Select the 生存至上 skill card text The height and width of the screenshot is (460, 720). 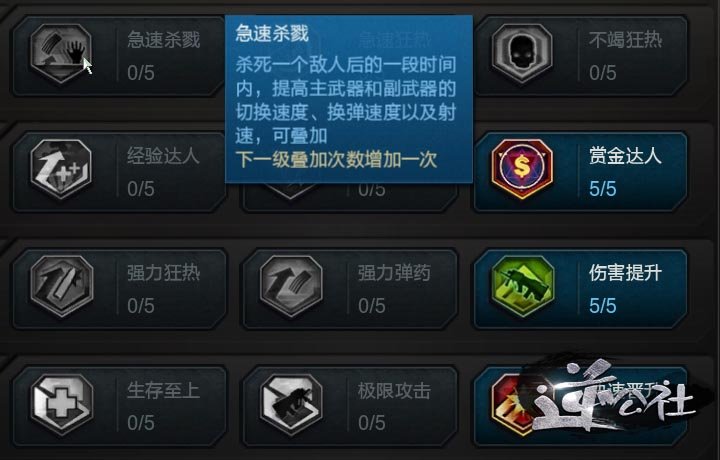pyautogui.click(x=163, y=391)
